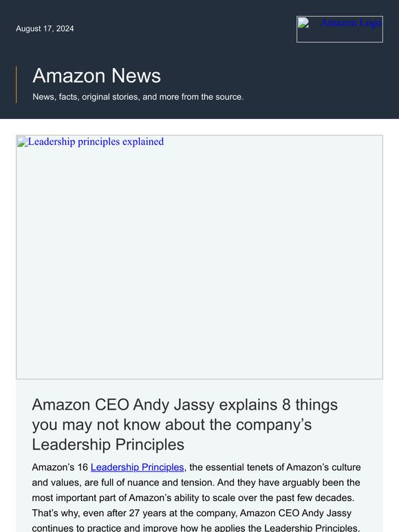The height and width of the screenshot is (532, 399).
Task: Click the broken Amazon Logo image icon
Action: [303, 23]
